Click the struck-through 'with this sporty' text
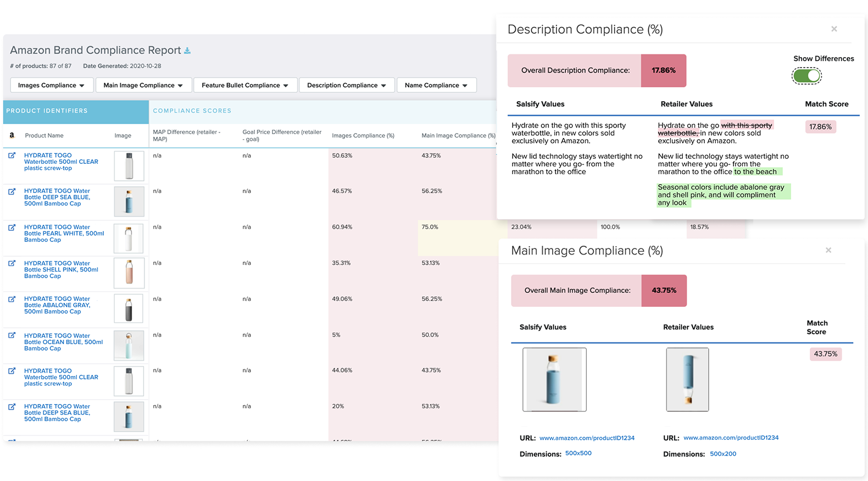Image resolution: width=868 pixels, height=481 pixels. [747, 125]
